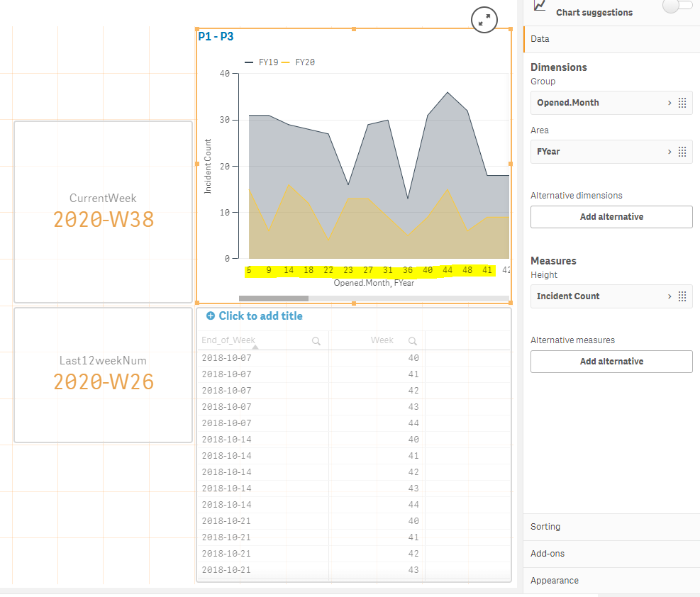Expand the Opened.Month dimension settings
The image size is (700, 597).
(669, 103)
